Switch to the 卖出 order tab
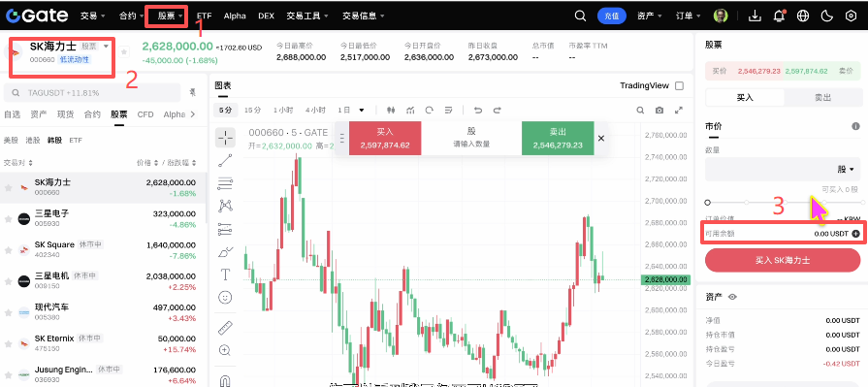 (x=822, y=97)
